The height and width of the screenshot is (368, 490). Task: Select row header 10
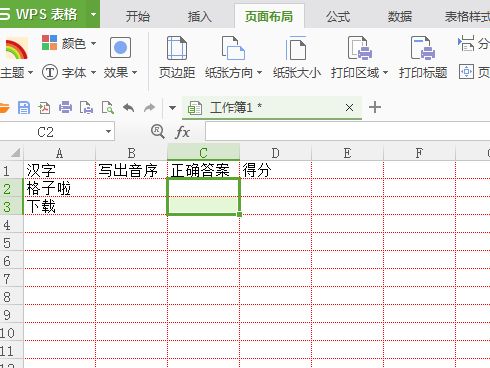(x=11, y=332)
